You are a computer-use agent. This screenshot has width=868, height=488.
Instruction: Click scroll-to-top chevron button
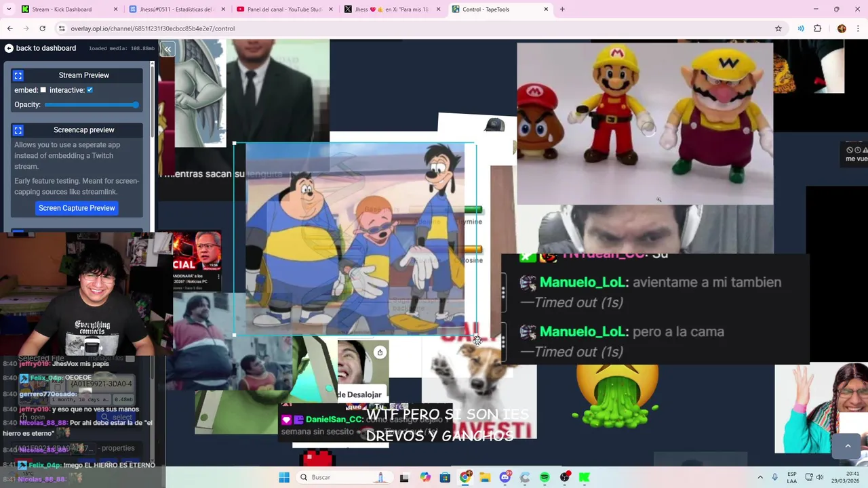[x=847, y=445]
